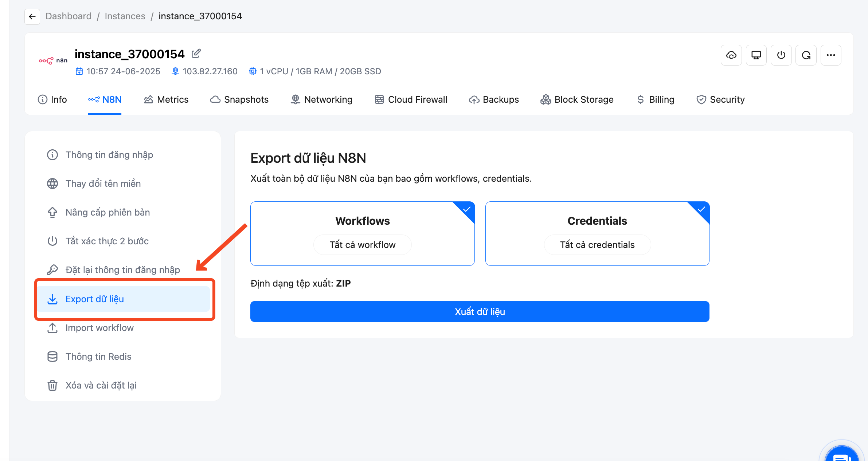Click the restart instance icon button
Screen dimensions: 868x461
pos(806,55)
